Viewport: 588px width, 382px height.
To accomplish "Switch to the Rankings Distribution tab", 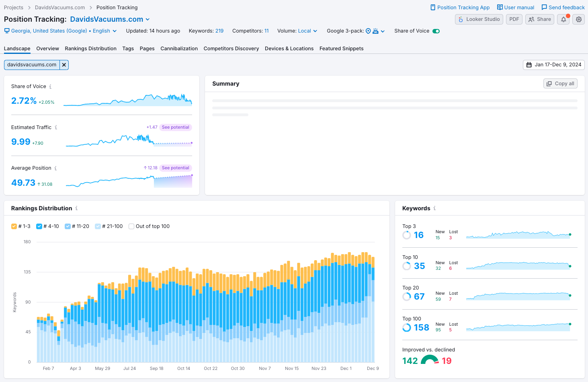I will pos(90,49).
